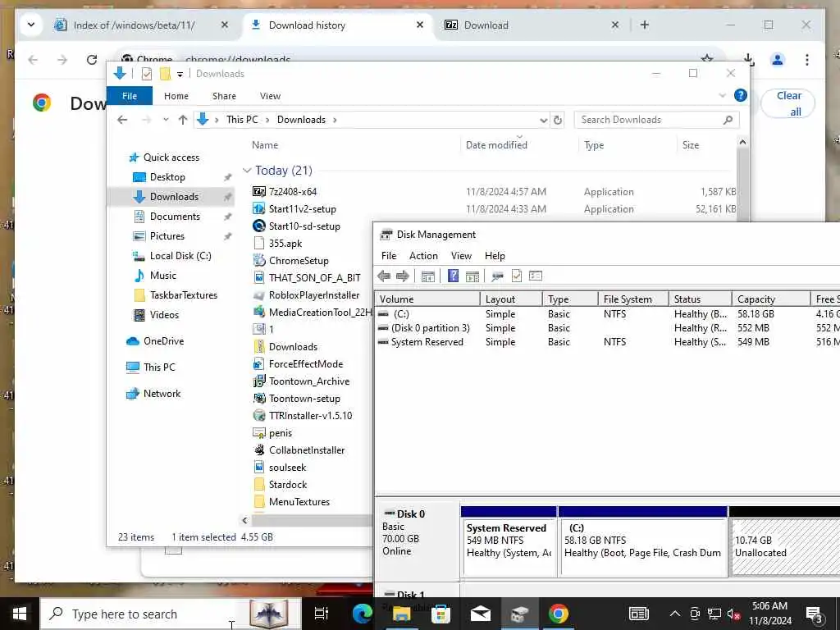Open Microsoft Store from the taskbar

point(441,614)
